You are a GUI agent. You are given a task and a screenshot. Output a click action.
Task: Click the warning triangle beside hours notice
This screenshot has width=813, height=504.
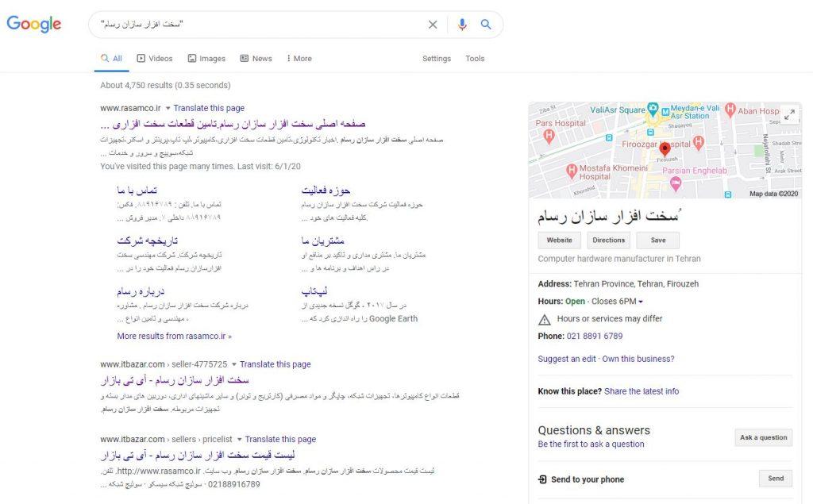pos(544,319)
